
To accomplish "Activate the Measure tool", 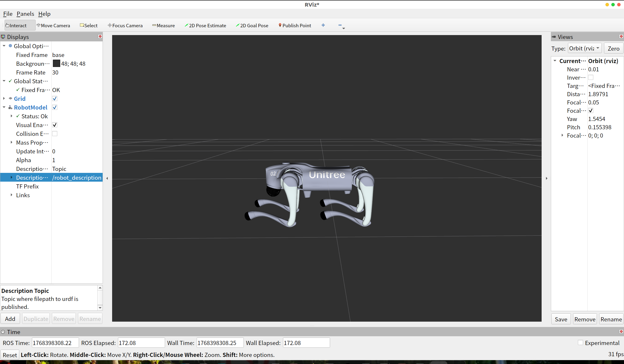I will (x=163, y=26).
